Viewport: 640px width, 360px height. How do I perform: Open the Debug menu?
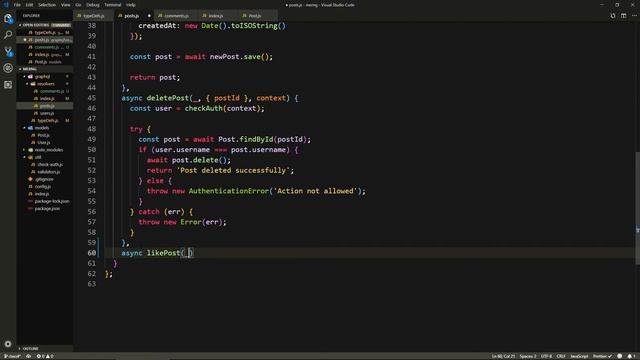point(93,5)
